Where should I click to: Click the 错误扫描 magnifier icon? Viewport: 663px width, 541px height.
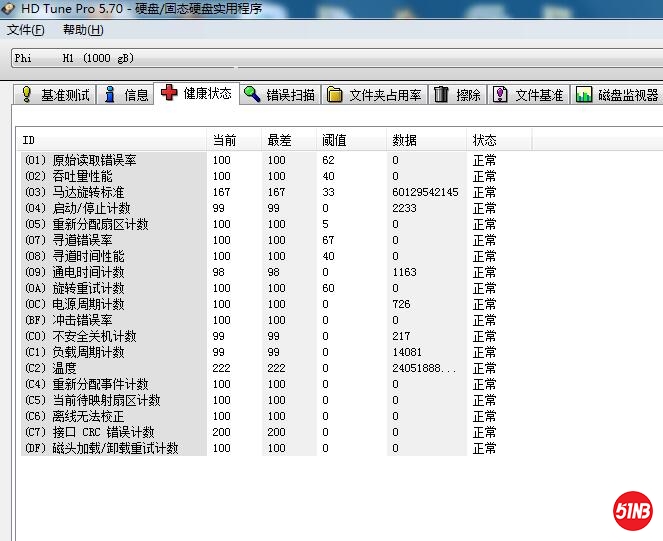[252, 95]
